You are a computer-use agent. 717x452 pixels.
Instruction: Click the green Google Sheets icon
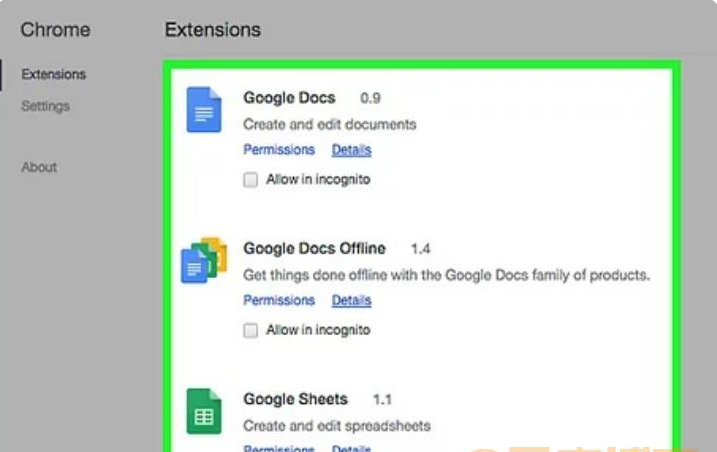(204, 411)
